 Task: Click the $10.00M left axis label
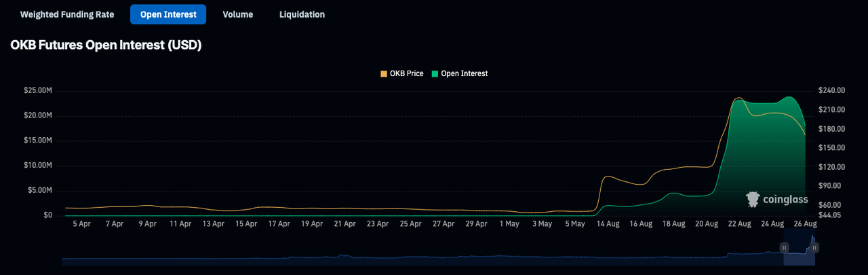[x=37, y=166]
